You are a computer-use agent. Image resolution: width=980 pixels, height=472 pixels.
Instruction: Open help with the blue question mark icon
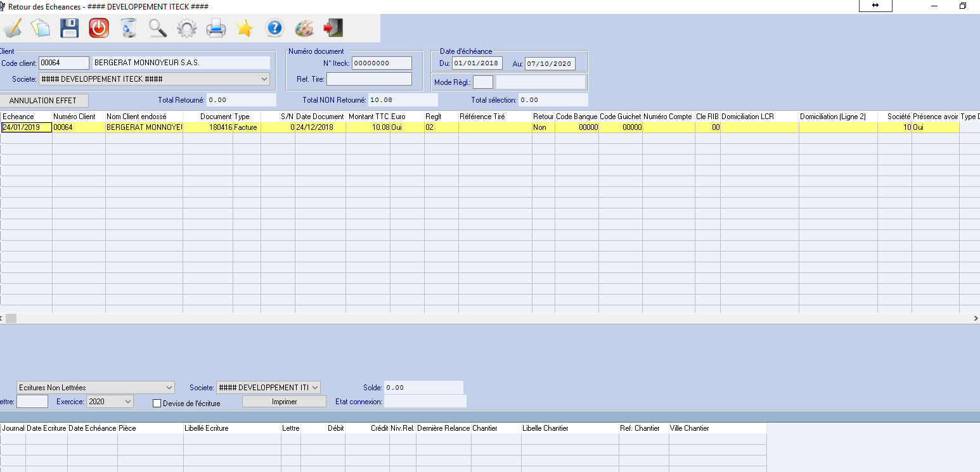pyautogui.click(x=274, y=28)
